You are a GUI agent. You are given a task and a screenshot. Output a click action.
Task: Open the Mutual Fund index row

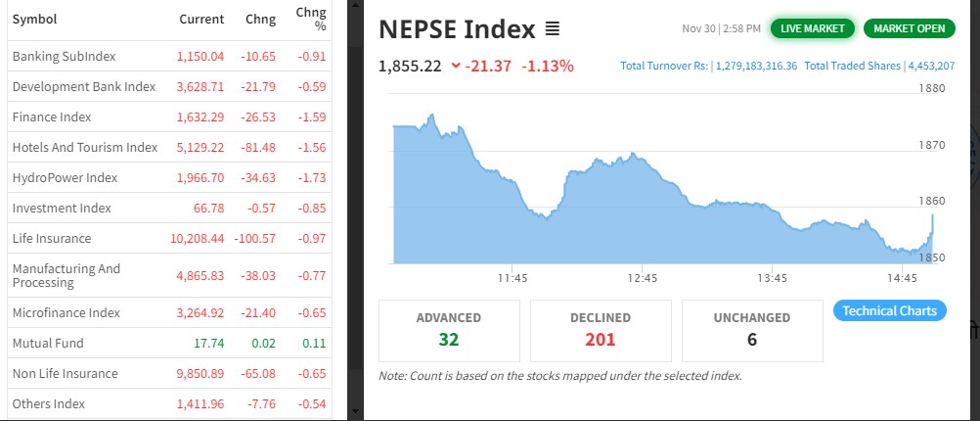[48, 344]
